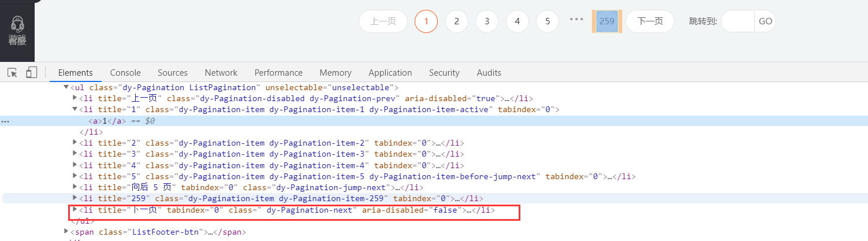
Task: Open the customer service headset icon
Action: 17,24
